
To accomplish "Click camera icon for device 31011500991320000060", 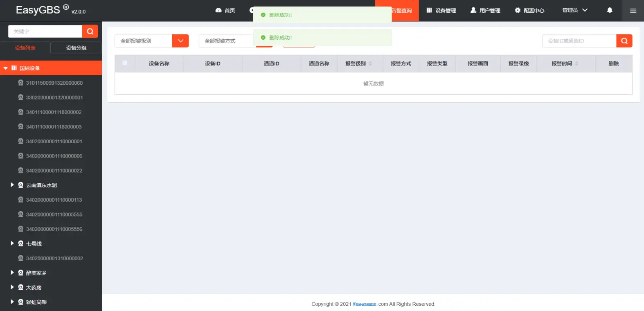I will [x=20, y=83].
